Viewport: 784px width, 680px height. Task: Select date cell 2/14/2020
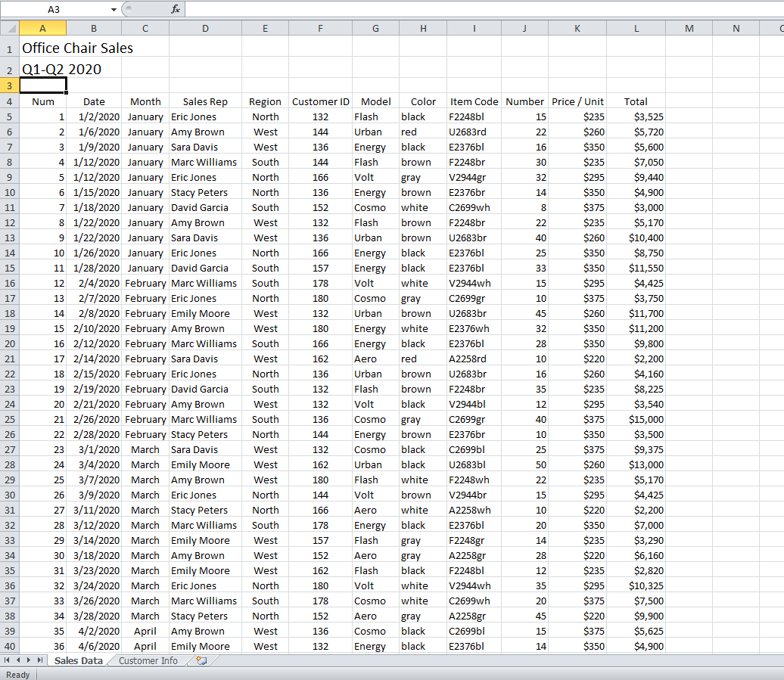(x=94, y=359)
